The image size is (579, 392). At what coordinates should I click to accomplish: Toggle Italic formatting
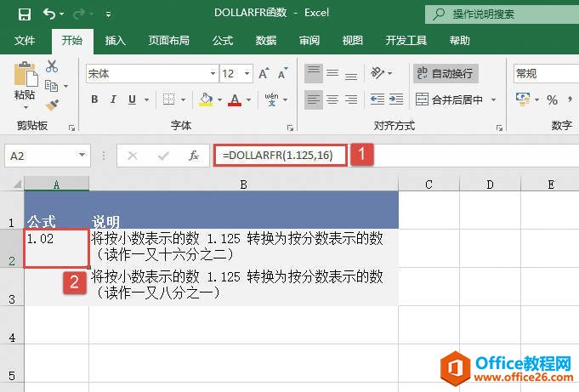[113, 99]
